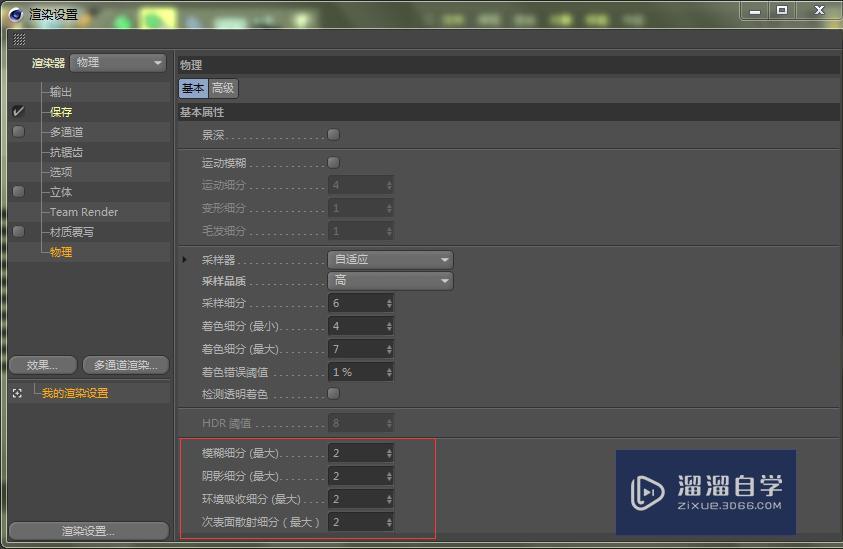Click the 模糊细分 (最大) stepper arrows
843x549 pixels.
coord(389,453)
